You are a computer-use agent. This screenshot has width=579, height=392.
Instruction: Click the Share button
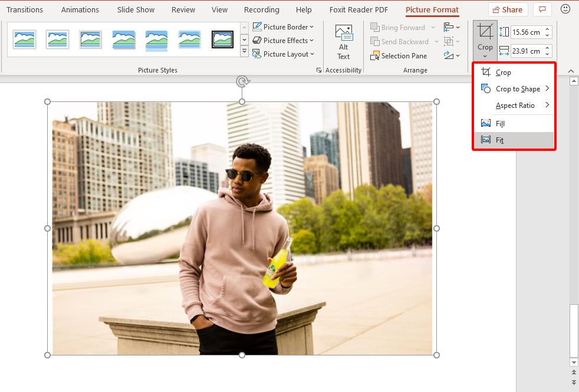508,9
